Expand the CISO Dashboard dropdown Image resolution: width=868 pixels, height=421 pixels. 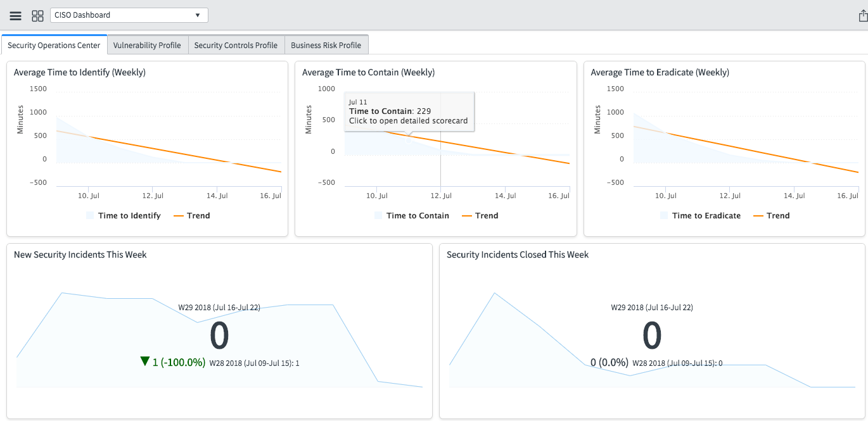pyautogui.click(x=129, y=15)
